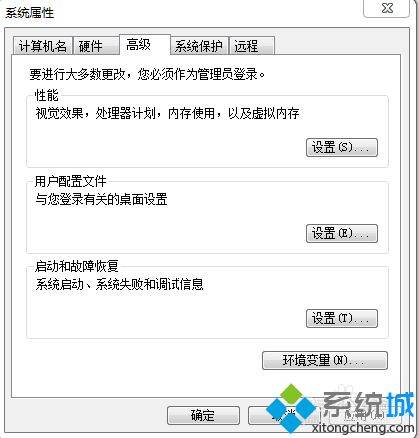Go to the 系统保护 tab
Screen dimensions: 419x438
[x=199, y=46]
